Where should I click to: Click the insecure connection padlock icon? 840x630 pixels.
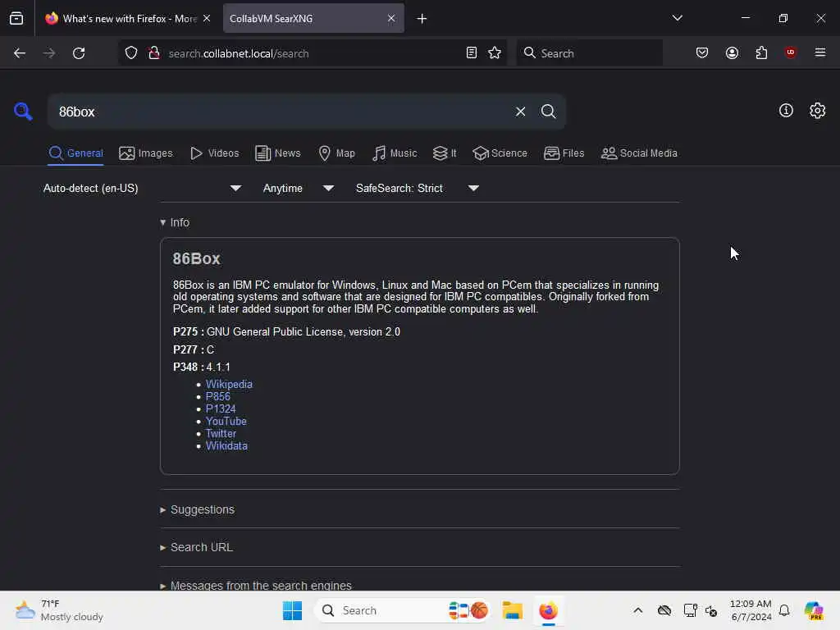pyautogui.click(x=154, y=53)
